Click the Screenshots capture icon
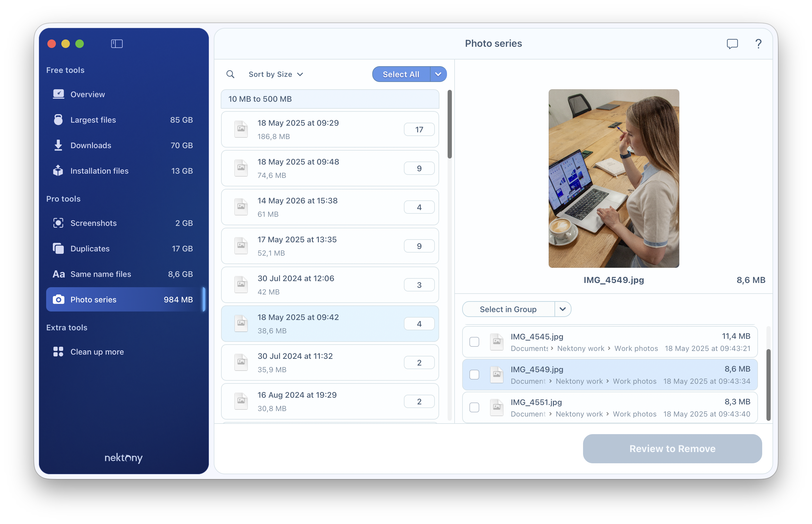Image resolution: width=812 pixels, height=524 pixels. coord(59,223)
